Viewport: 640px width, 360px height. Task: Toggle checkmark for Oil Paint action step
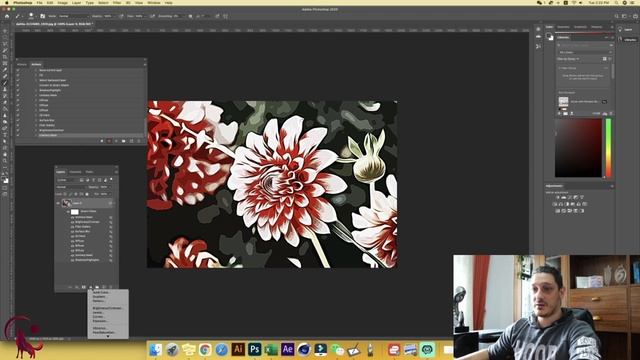click(18, 115)
